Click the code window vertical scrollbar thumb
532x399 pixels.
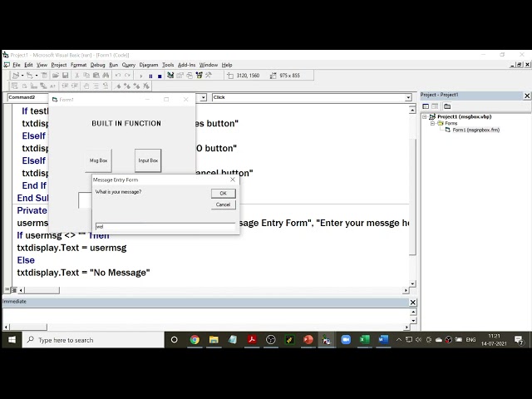[x=412, y=197]
